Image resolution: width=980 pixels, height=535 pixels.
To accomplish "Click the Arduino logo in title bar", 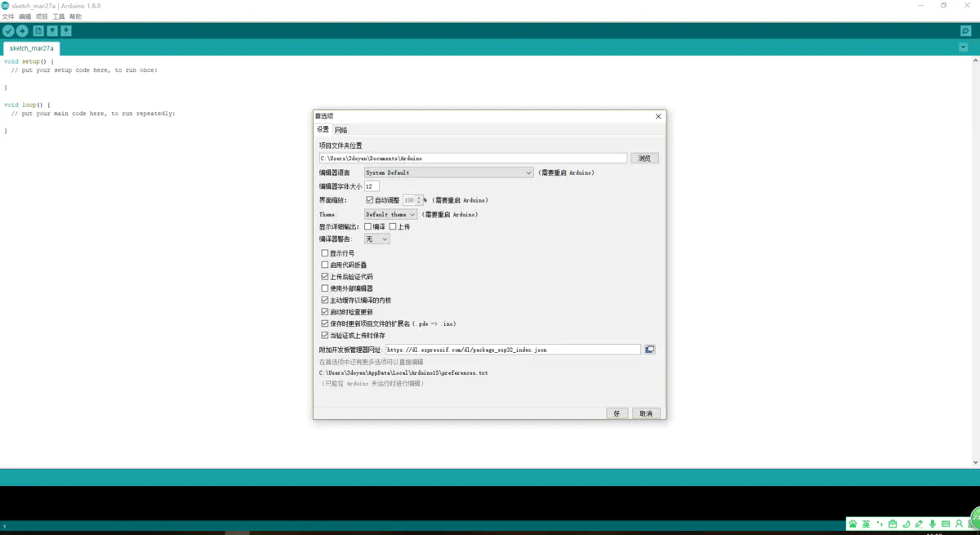I will (5, 6).
